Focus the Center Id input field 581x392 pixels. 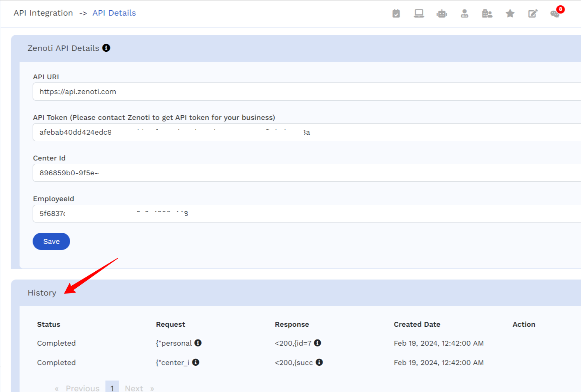(x=307, y=173)
